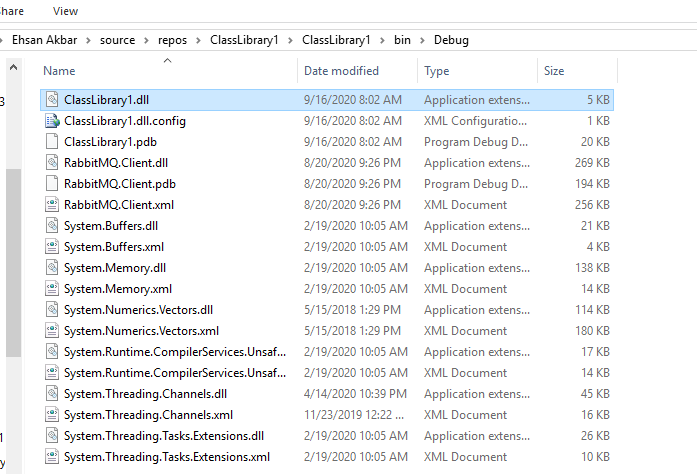The image size is (697, 474).
Task: Sort files by the Name column
Action: [x=59, y=71]
